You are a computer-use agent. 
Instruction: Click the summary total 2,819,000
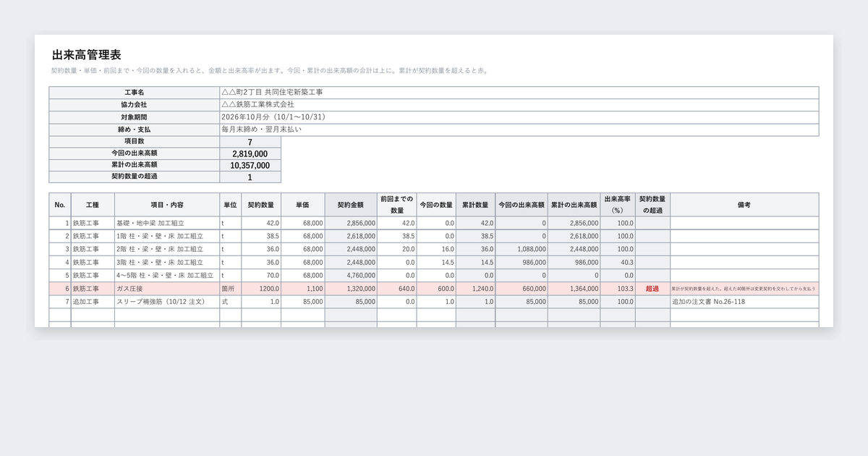point(250,153)
